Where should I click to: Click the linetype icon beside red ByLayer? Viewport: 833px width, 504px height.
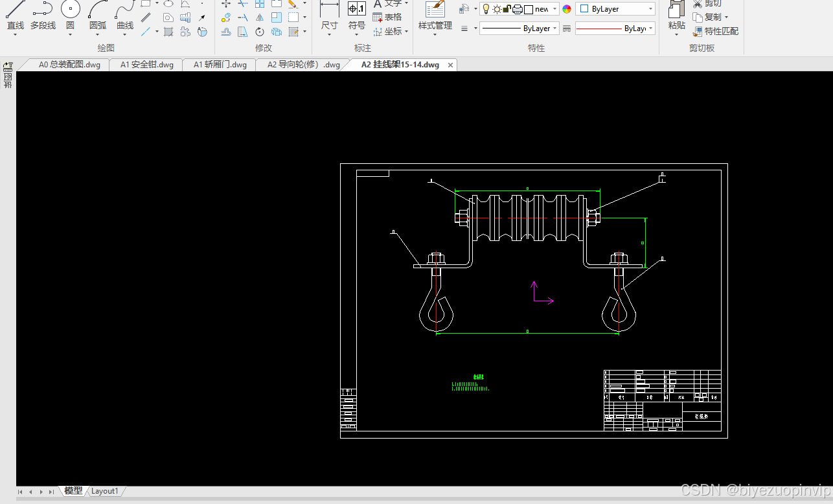point(567,29)
